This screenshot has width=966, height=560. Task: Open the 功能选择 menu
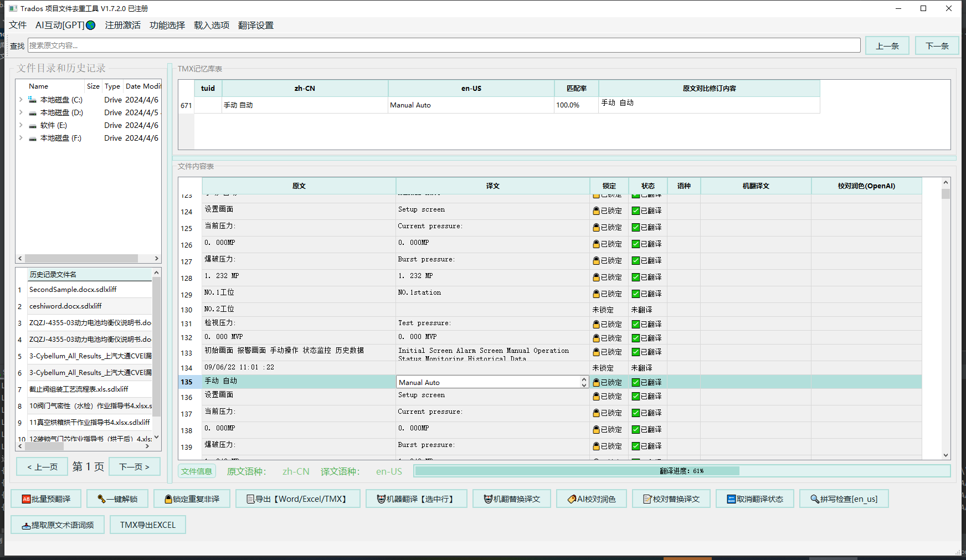click(x=167, y=25)
